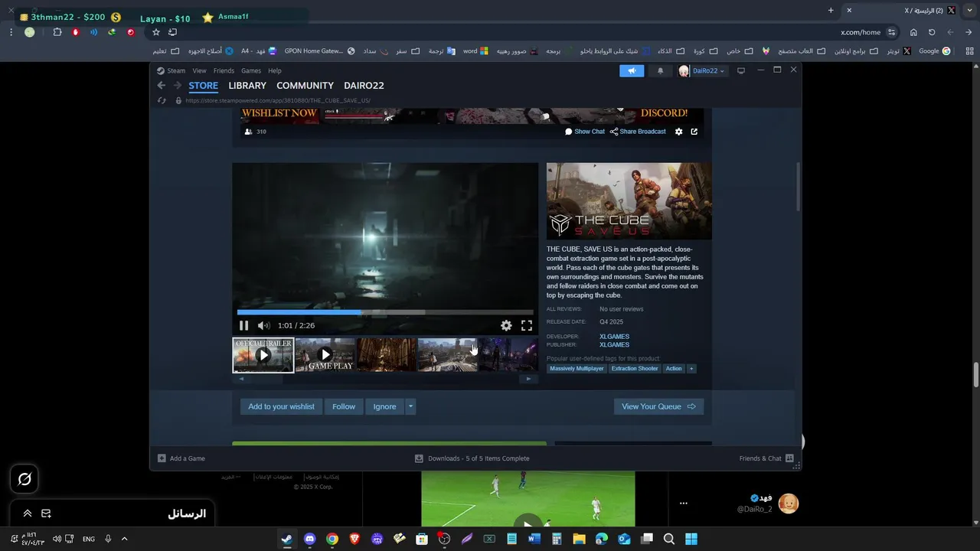This screenshot has height=551, width=980.
Task: Select the Massively Multiplayer tag
Action: pos(577,369)
